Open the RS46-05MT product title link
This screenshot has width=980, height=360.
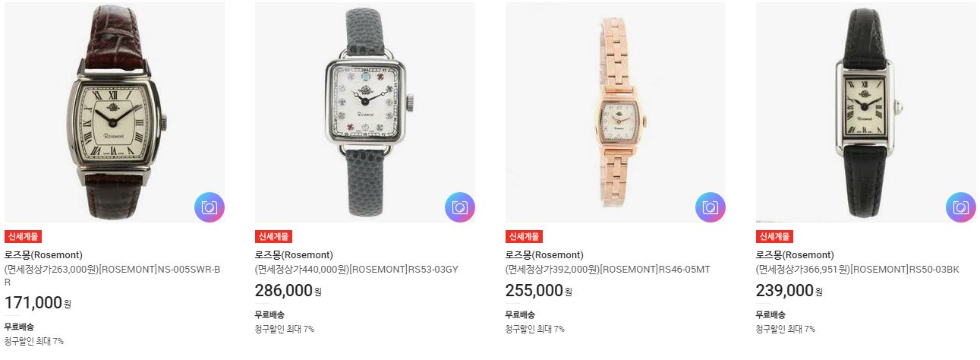608,270
